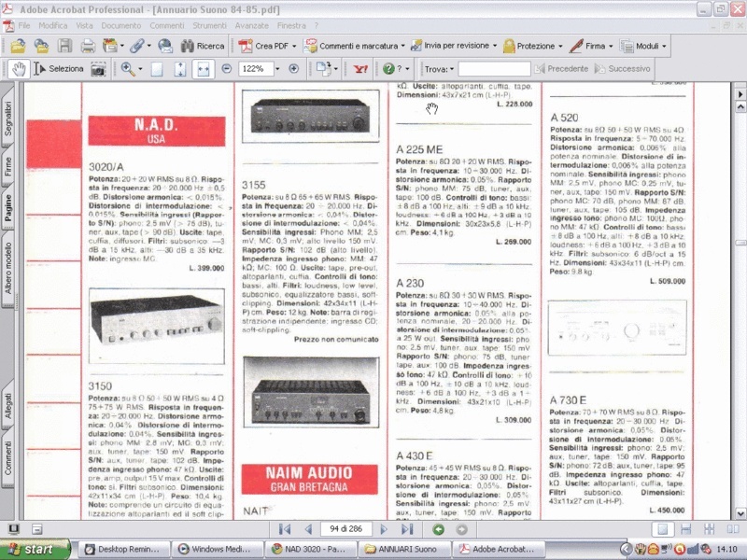The width and height of the screenshot is (747, 560).
Task: Open the Firme side tab
Action: pos(7,167)
